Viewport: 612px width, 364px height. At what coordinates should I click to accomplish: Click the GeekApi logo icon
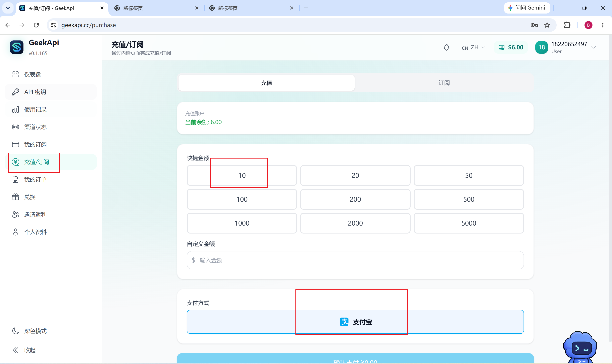tap(17, 47)
